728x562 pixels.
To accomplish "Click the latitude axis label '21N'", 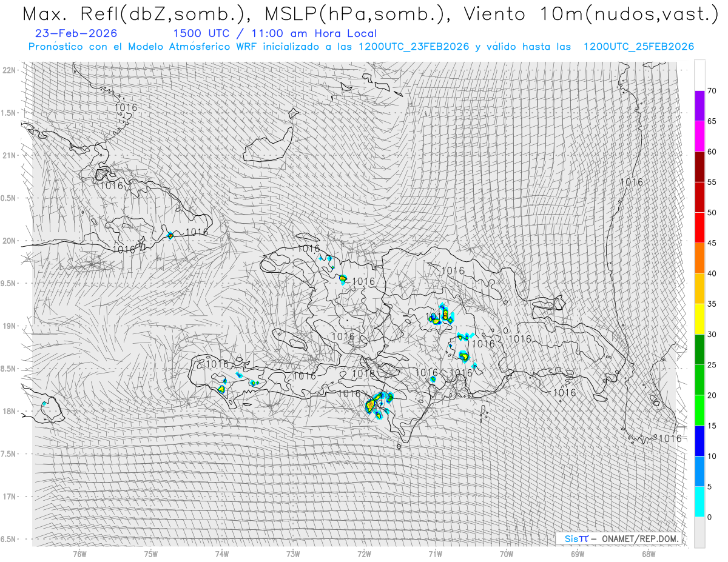I will point(9,155).
